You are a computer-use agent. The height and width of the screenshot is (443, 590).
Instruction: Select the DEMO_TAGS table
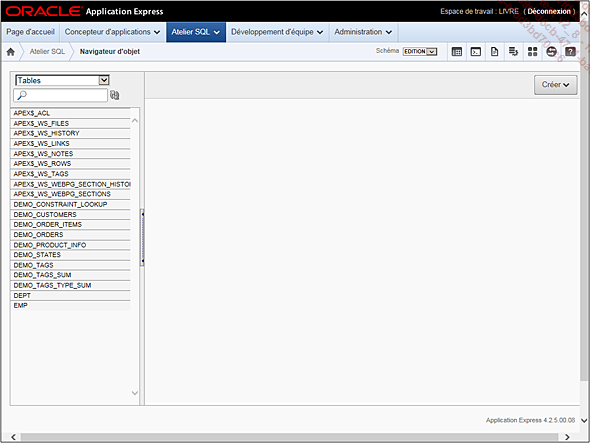pyautogui.click(x=70, y=265)
